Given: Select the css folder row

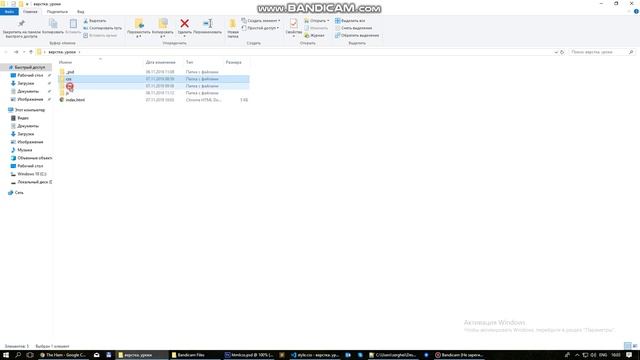Looking at the screenshot, I should tap(153, 79).
